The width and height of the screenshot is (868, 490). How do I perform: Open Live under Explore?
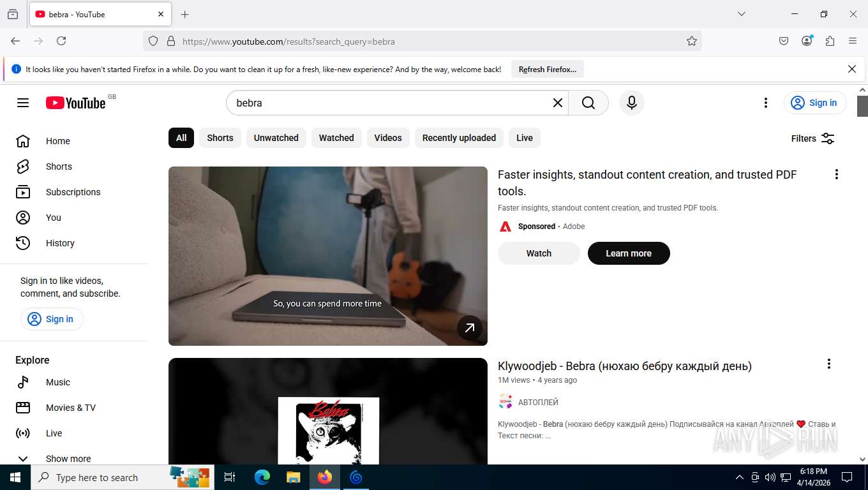click(x=74, y=433)
